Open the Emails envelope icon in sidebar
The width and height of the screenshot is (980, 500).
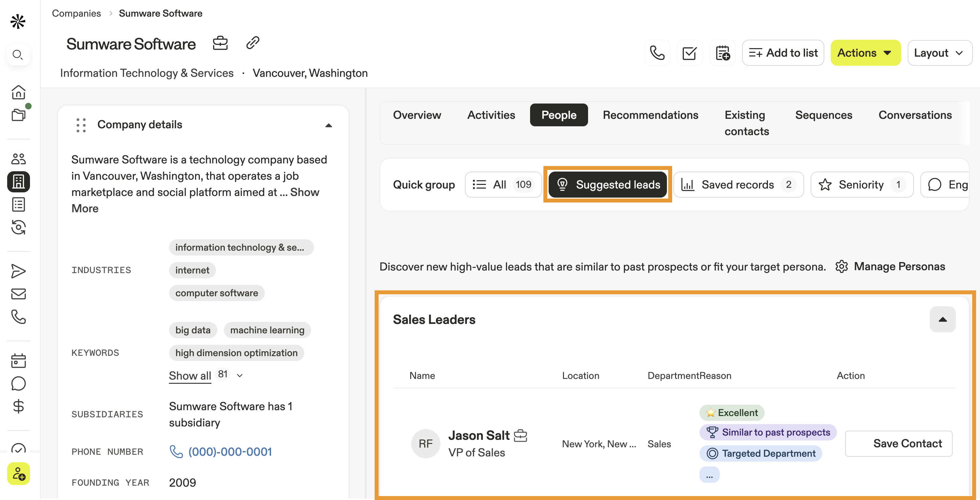point(18,294)
